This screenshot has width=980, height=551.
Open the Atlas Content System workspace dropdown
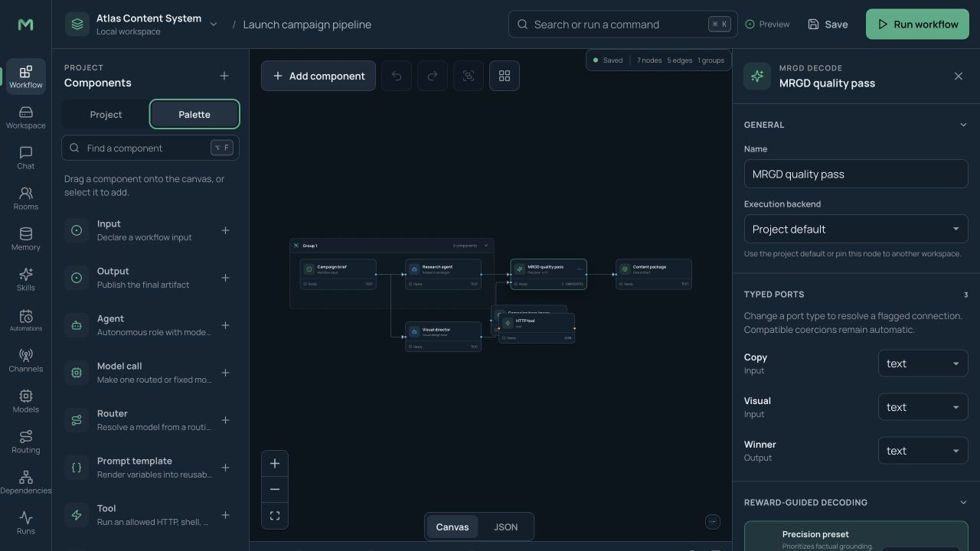143,24
